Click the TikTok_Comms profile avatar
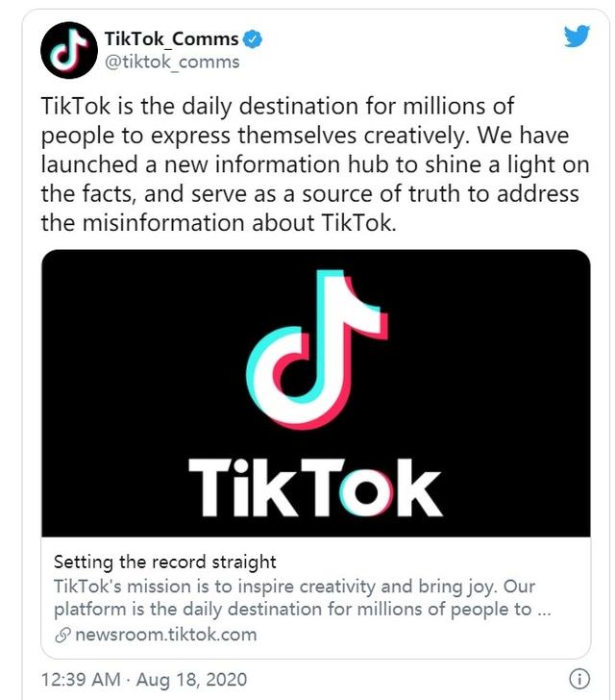 pos(69,50)
